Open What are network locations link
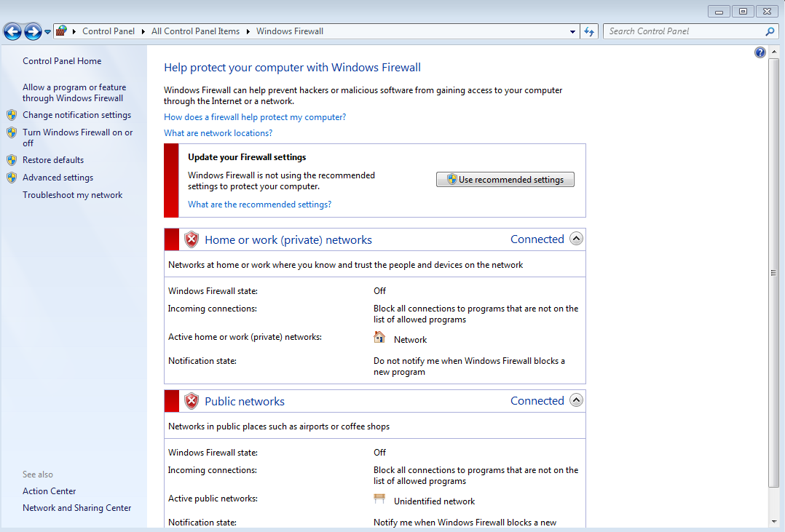Viewport: 785px width, 532px height. 218,133
